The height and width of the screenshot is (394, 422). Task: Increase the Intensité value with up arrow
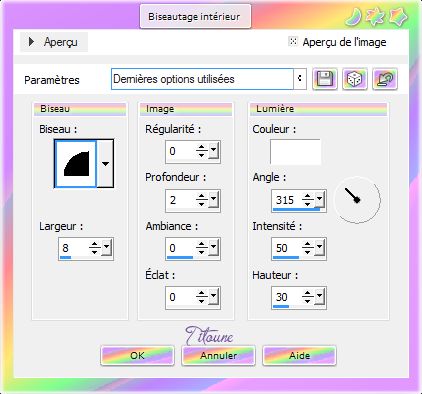coord(308,245)
